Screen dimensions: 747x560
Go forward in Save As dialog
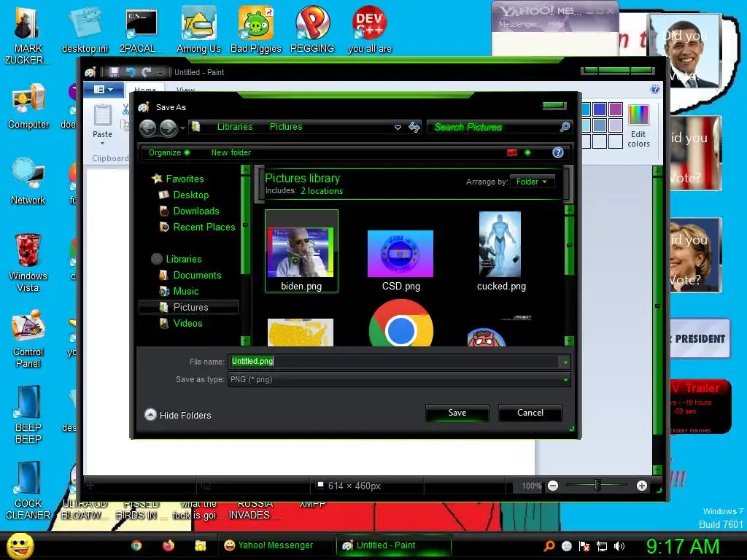pos(169,128)
